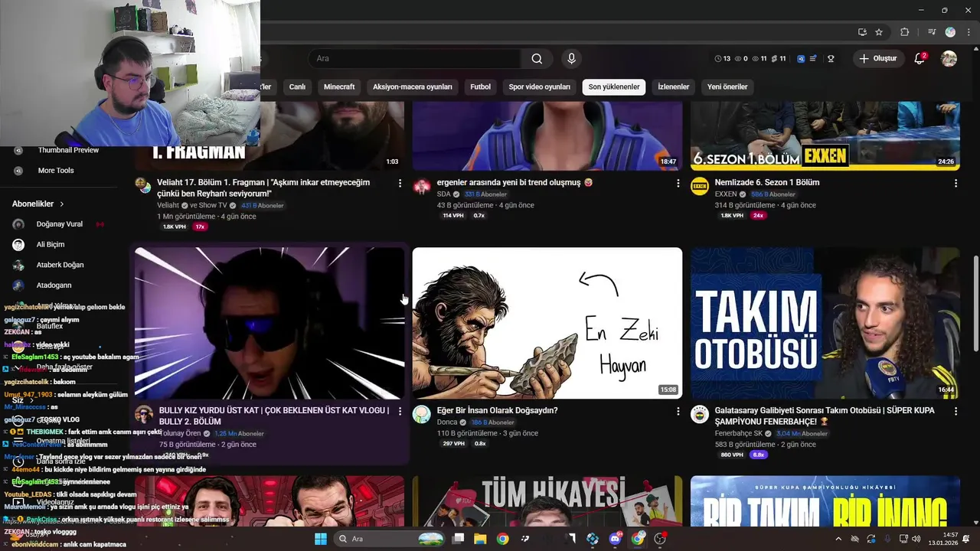Show hidden system tray icons

pyautogui.click(x=838, y=539)
